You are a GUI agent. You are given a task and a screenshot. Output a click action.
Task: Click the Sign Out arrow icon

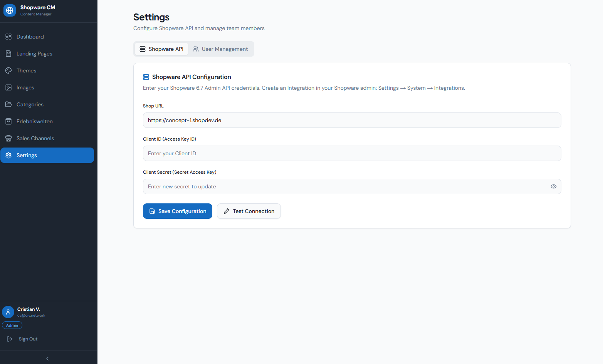[10, 339]
